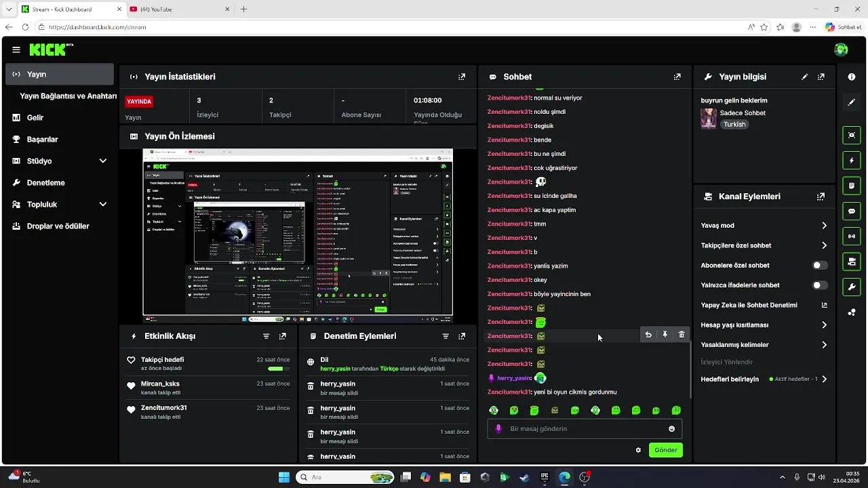Viewport: 868px width, 488px height.
Task: Open filter menu in Denetim Eylemleri
Action: 446,336
